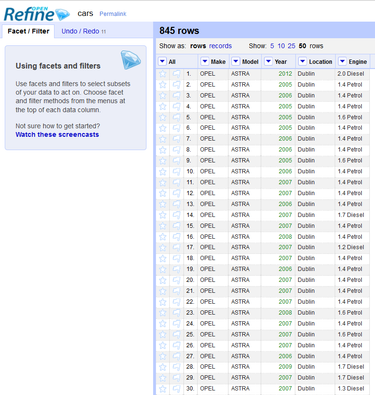Star row 2 in the table
Image resolution: width=375 pixels, height=395 pixels.
click(x=163, y=85)
